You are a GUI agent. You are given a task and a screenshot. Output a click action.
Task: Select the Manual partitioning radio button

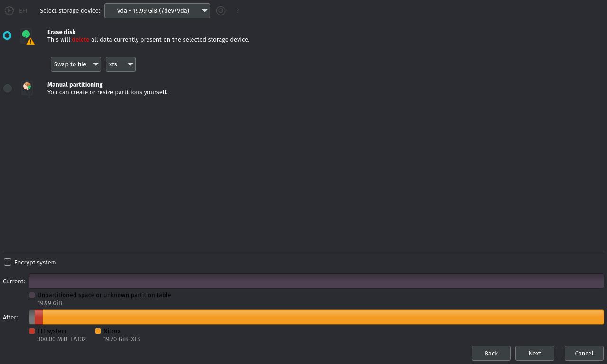pos(7,88)
